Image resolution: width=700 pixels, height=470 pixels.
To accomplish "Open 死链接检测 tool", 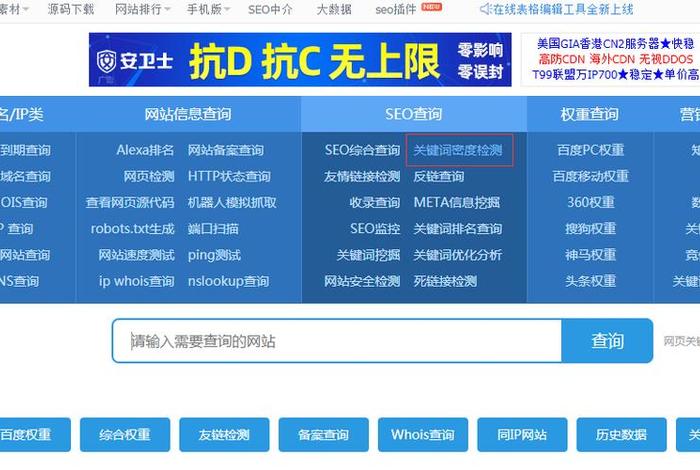I will coord(445,282).
